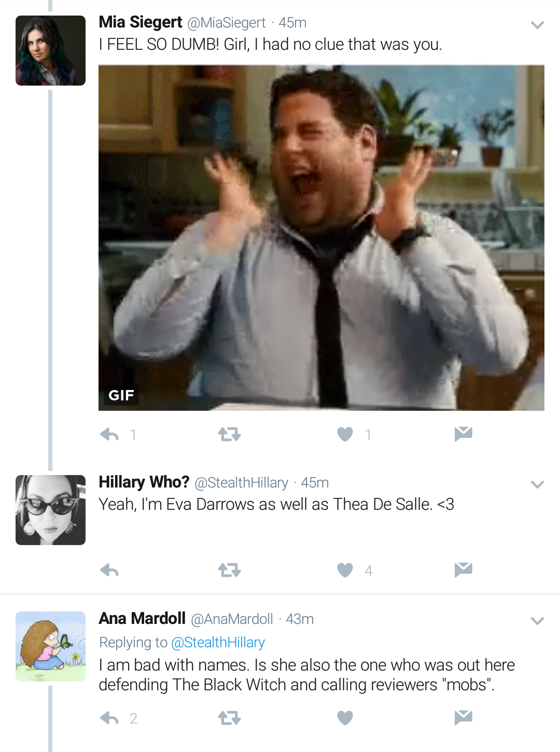View Ana Mardoll's profile picture
This screenshot has width=560, height=752.
(x=50, y=646)
